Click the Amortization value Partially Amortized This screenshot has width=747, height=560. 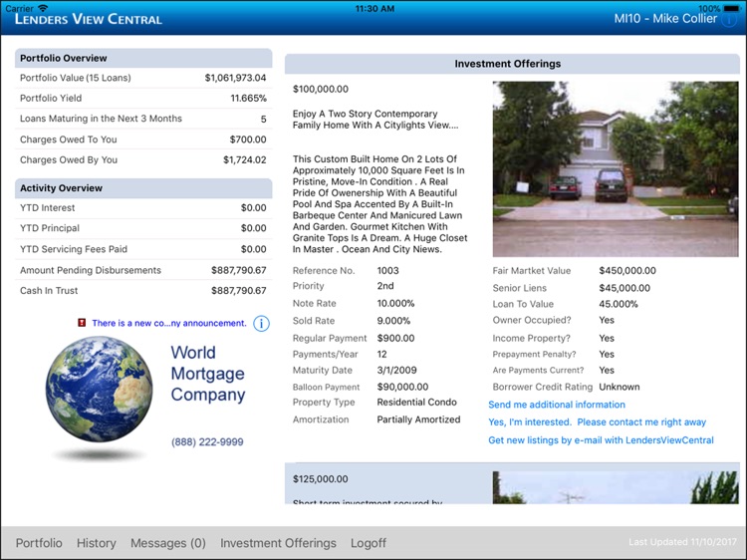(x=418, y=420)
